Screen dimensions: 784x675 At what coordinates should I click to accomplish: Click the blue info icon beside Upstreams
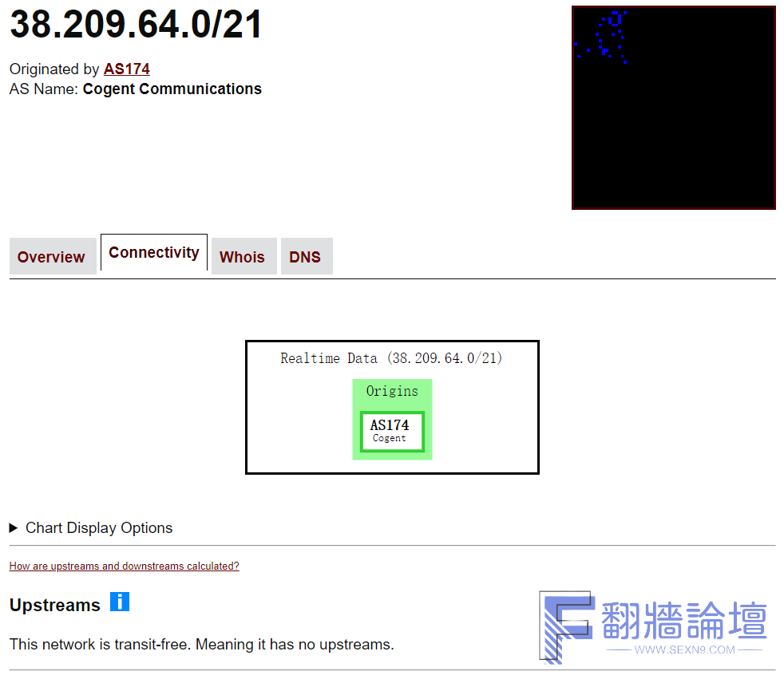point(120,602)
